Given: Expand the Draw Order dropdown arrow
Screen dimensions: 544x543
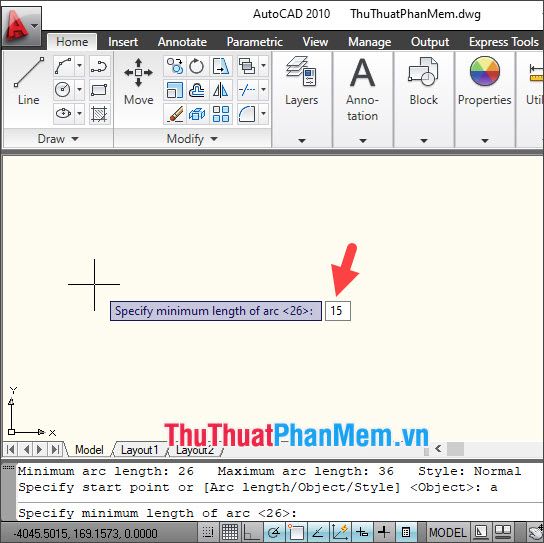Looking at the screenshot, I should [264, 66].
